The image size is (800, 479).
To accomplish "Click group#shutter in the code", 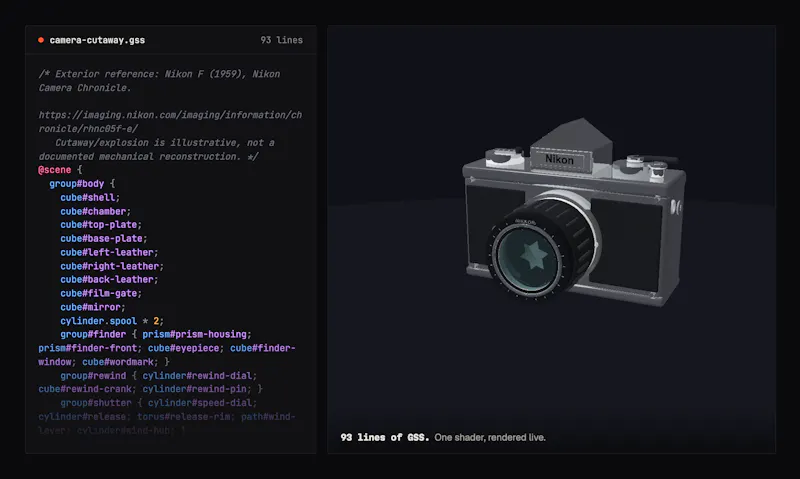I will [96, 403].
